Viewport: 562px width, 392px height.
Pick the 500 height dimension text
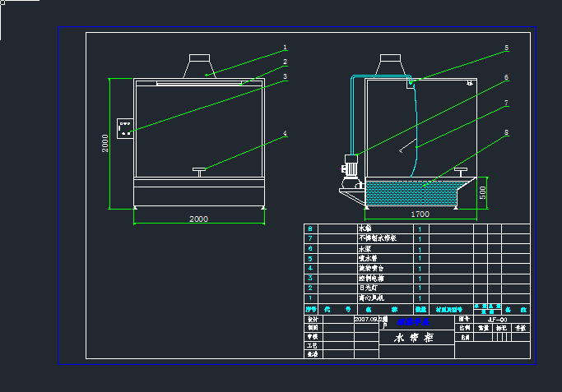tap(483, 193)
